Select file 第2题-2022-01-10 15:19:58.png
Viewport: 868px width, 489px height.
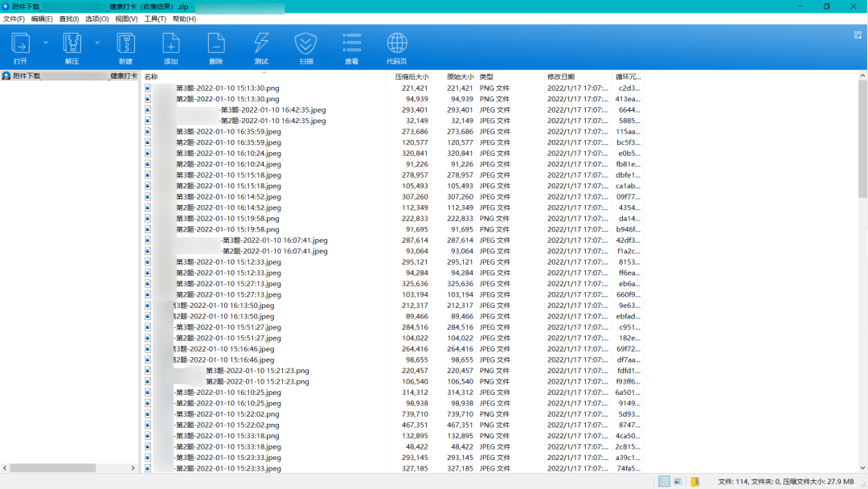(x=227, y=229)
